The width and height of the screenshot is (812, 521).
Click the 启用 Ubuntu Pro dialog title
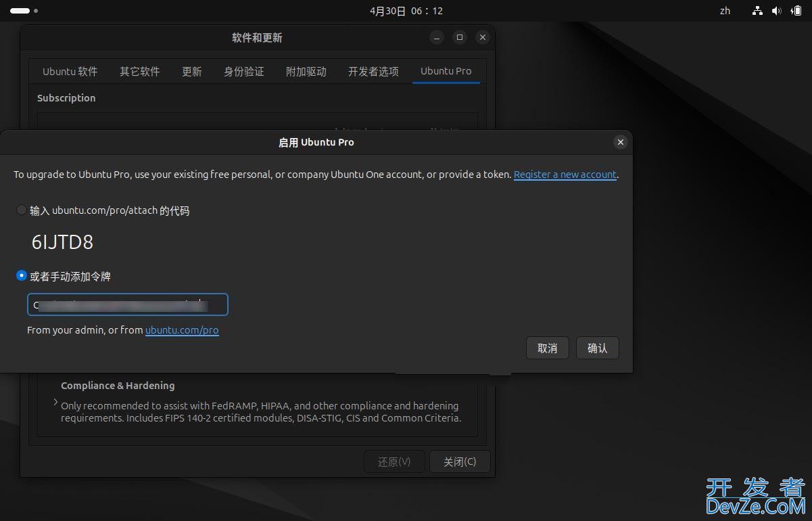tap(316, 142)
